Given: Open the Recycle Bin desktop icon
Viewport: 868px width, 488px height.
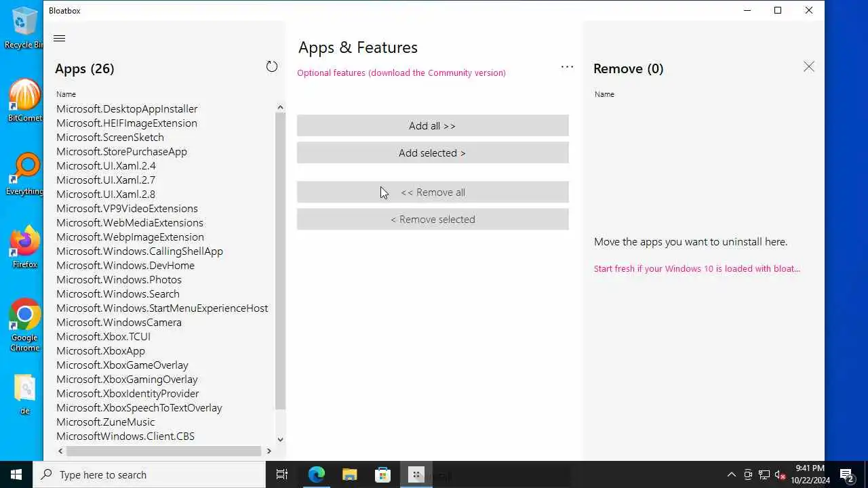Looking at the screenshot, I should [25, 28].
